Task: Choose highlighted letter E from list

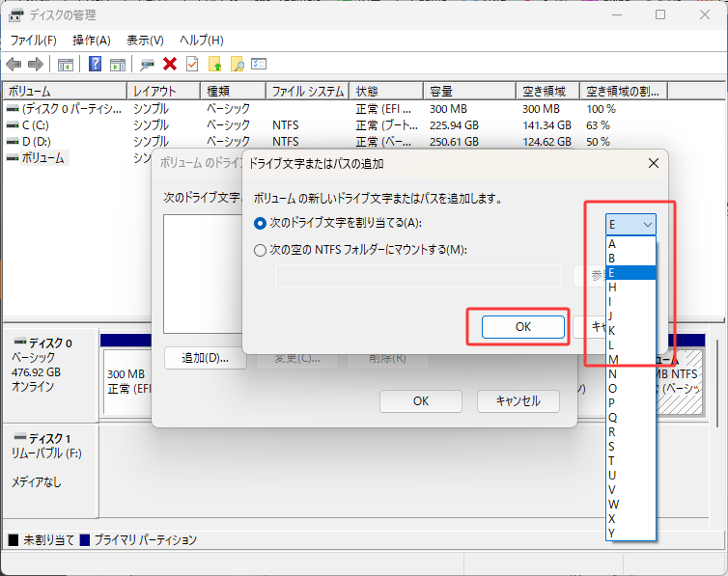Action: pos(630,273)
